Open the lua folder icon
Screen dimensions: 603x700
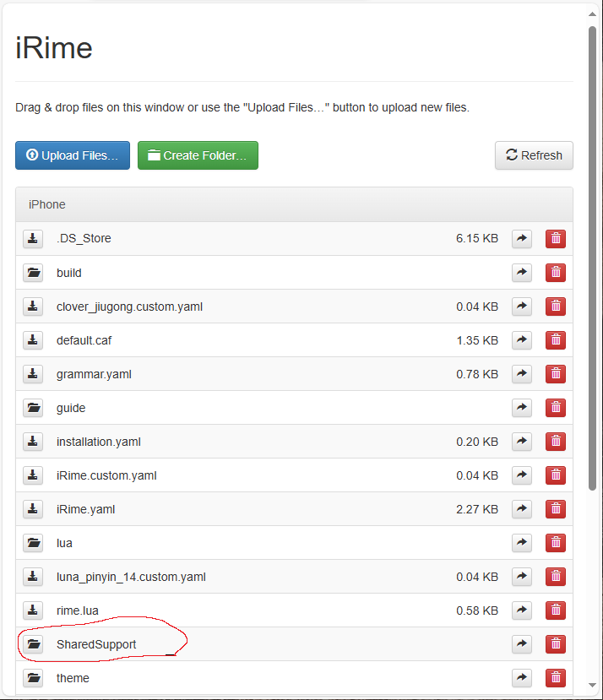33,543
